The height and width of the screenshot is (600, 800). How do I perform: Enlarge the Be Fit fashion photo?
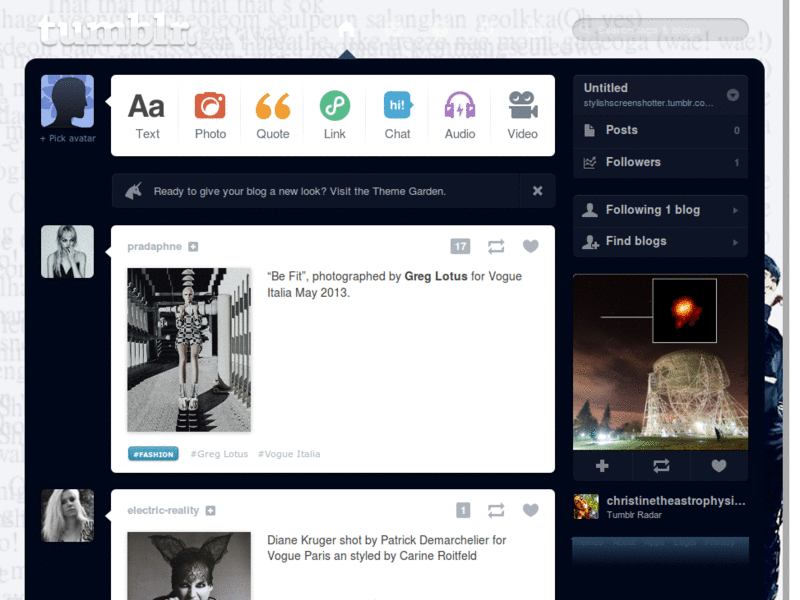pos(189,350)
